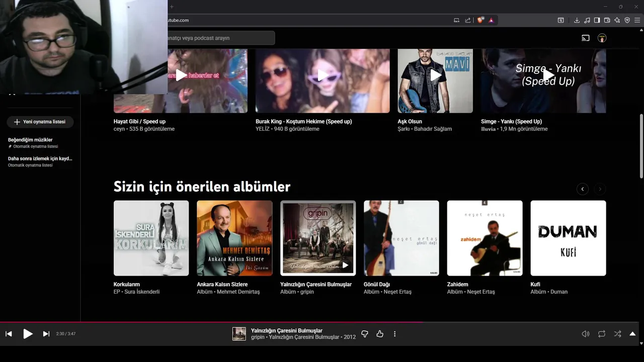Image resolution: width=644 pixels, height=362 pixels.
Task: Click now playing song title in player bar
Action: click(287, 330)
